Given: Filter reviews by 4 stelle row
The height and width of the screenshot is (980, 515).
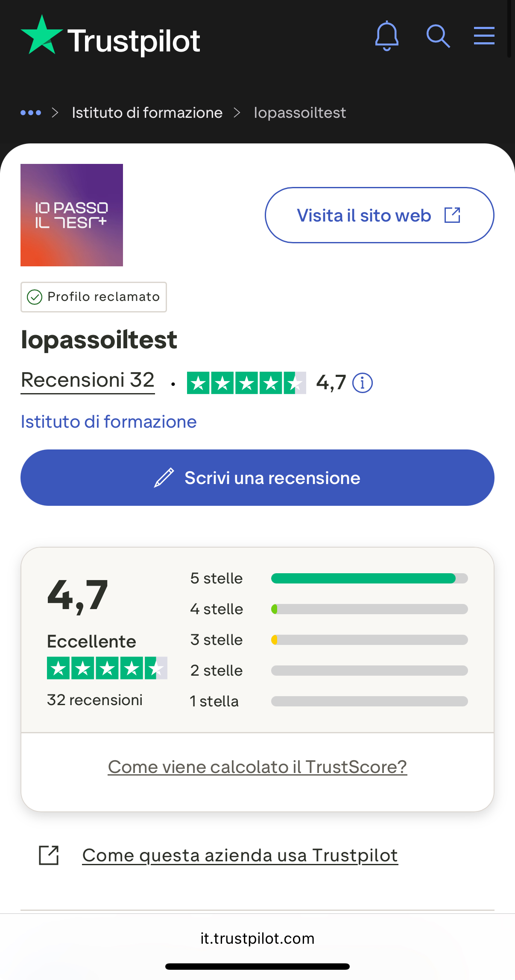Looking at the screenshot, I should click(x=329, y=609).
